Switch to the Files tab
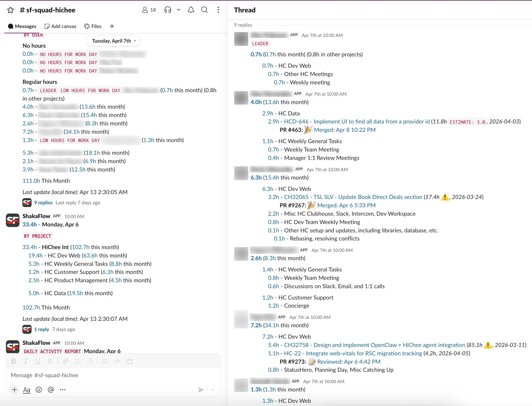The image size is (532, 406). [93, 26]
